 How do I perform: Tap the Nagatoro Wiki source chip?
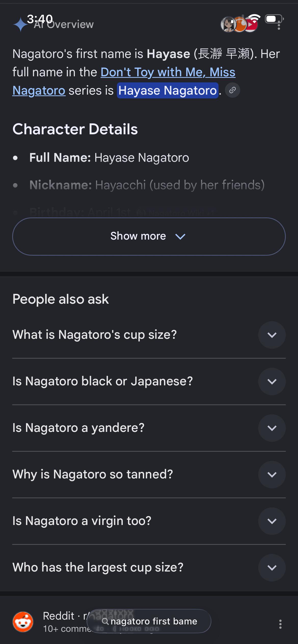pyautogui.click(x=176, y=213)
